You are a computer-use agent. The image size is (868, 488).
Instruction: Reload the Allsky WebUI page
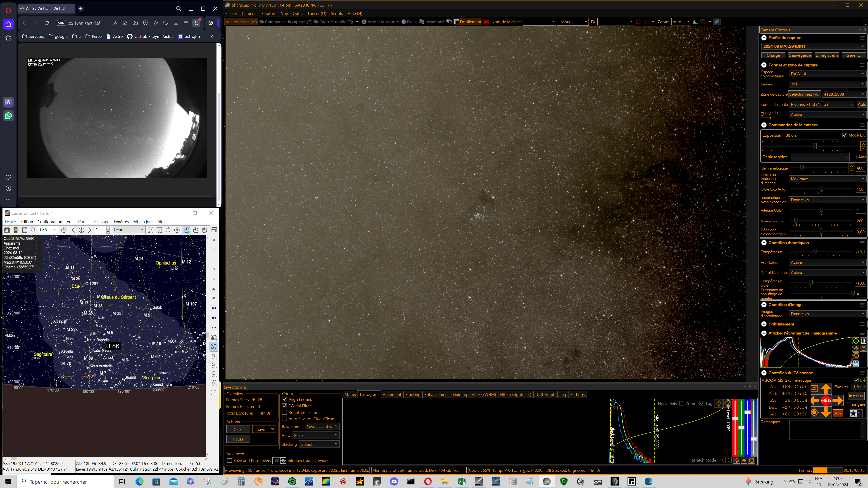click(47, 23)
